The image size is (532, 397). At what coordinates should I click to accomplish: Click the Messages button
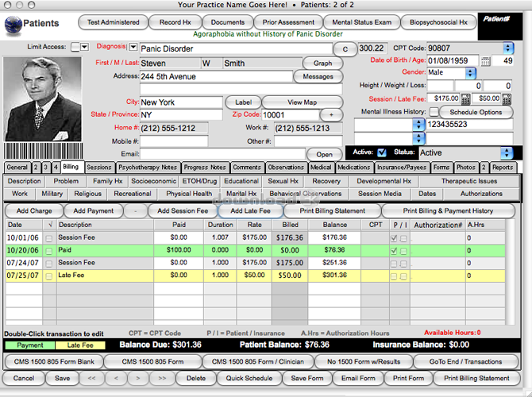(x=318, y=77)
